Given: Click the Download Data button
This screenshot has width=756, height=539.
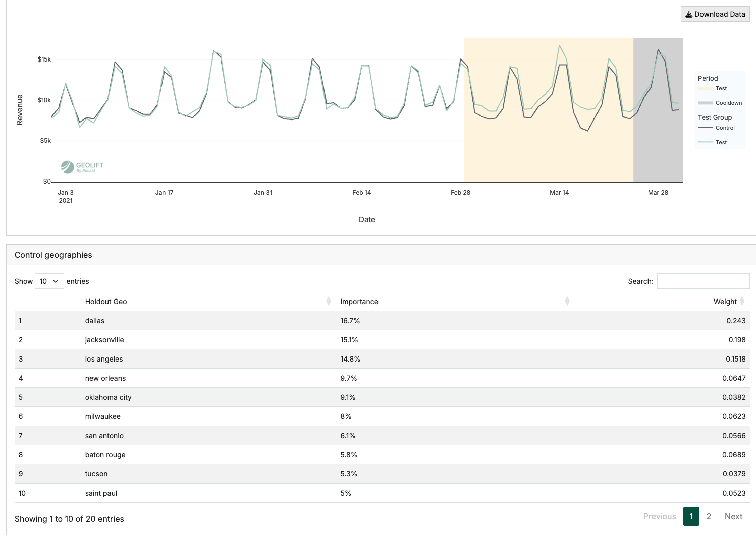Looking at the screenshot, I should [x=715, y=14].
